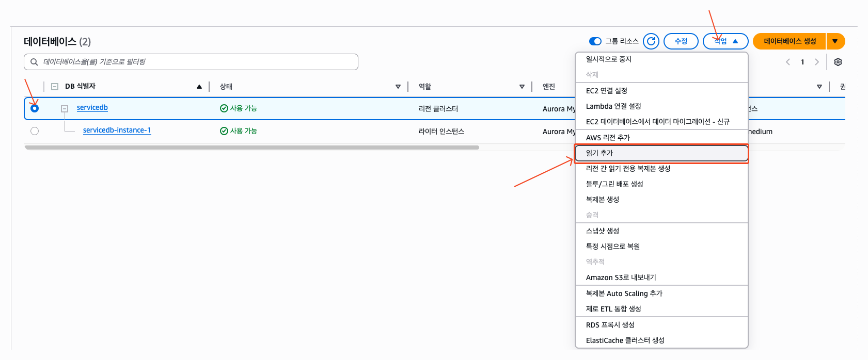Select 스냅샷 생성 menu entry
The height and width of the screenshot is (360, 868).
tap(602, 231)
